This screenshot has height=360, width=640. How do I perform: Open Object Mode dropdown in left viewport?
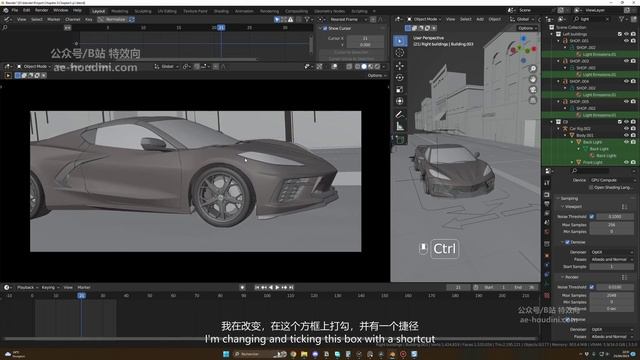34,67
